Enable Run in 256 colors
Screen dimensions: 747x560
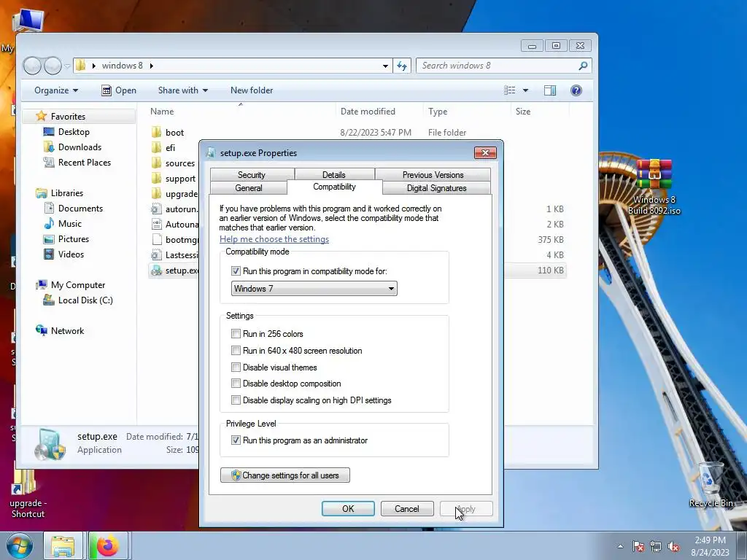pyautogui.click(x=236, y=334)
